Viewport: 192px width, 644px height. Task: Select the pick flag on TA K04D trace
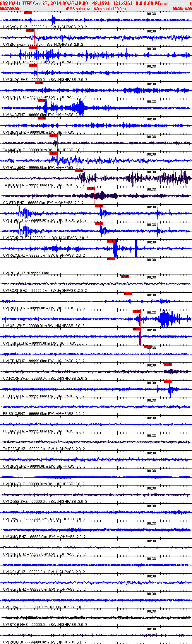coord(79,171)
